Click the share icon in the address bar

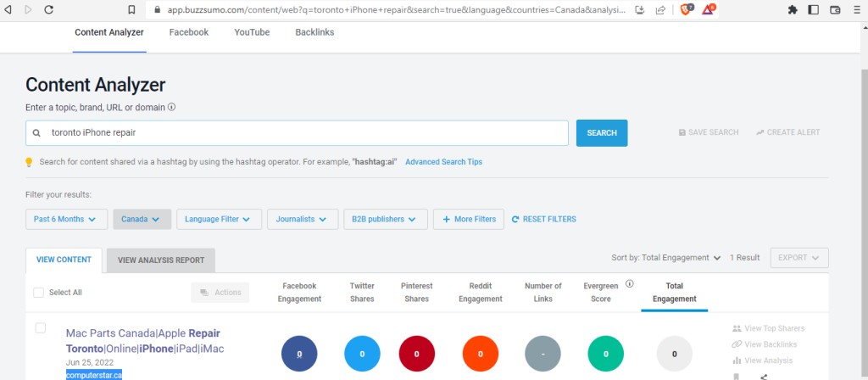click(660, 9)
